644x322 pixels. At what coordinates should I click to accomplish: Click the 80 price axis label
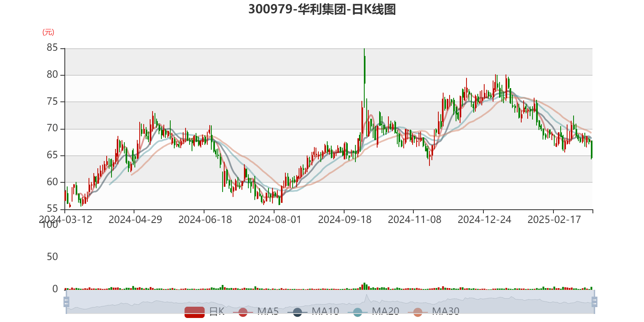pyautogui.click(x=52, y=74)
